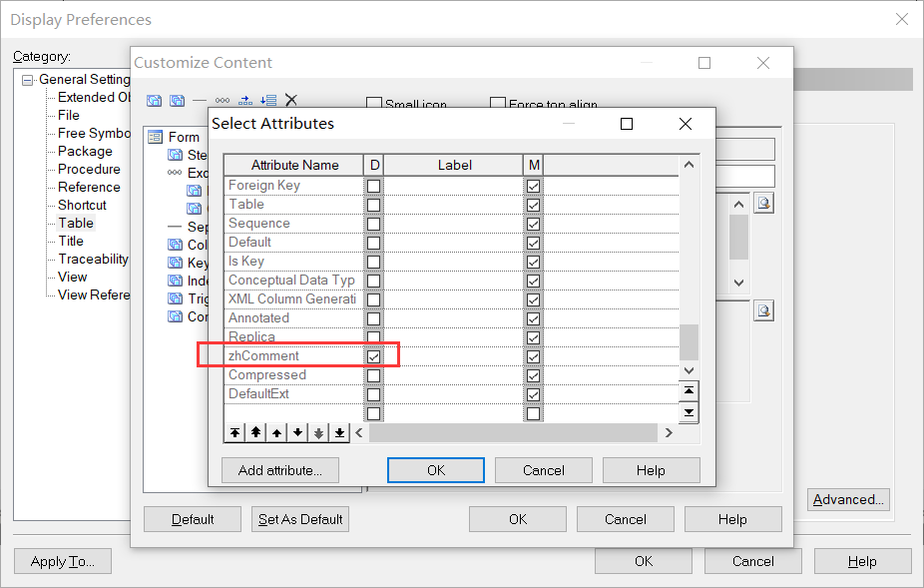
Task: Uncheck the M box for Table row
Action: point(533,206)
